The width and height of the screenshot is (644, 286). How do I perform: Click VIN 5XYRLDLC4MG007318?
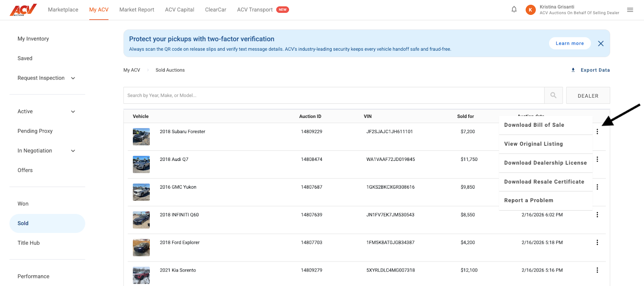pos(390,270)
